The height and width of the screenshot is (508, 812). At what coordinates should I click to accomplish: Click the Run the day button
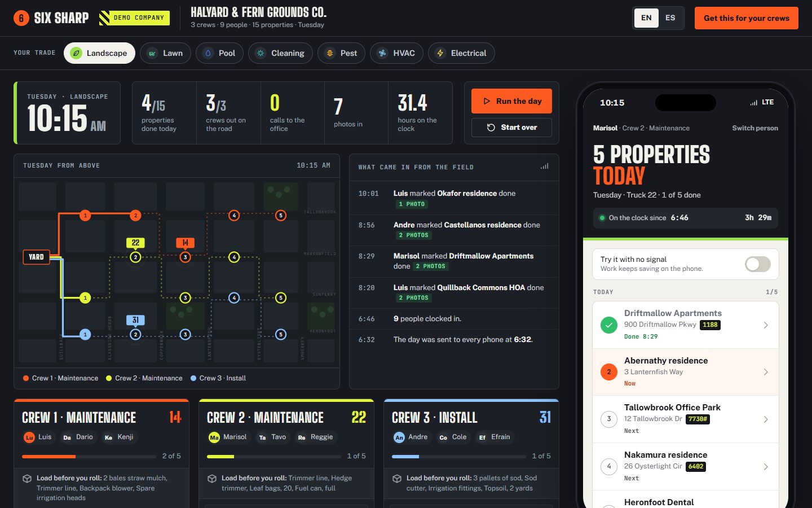(x=511, y=101)
